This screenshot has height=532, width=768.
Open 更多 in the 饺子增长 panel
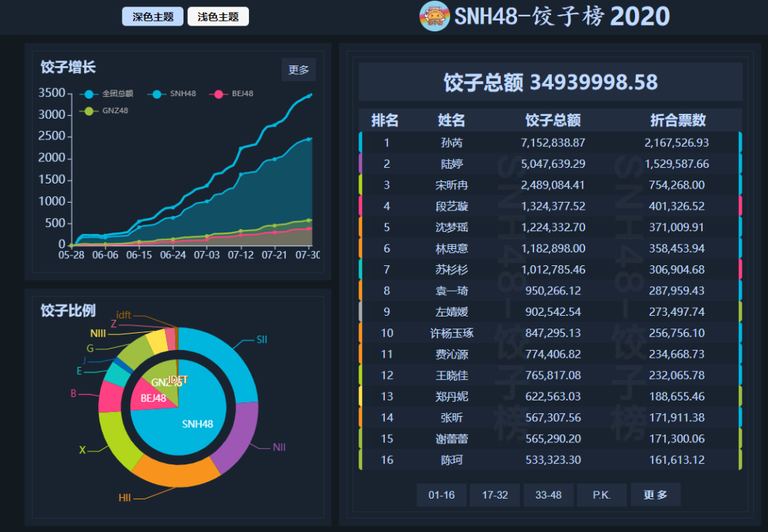298,70
